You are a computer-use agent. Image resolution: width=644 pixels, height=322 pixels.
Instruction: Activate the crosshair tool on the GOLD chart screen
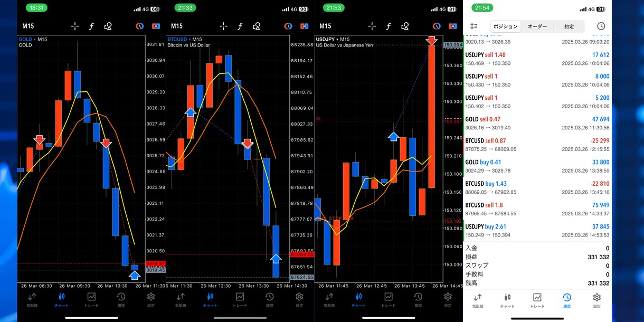[74, 26]
